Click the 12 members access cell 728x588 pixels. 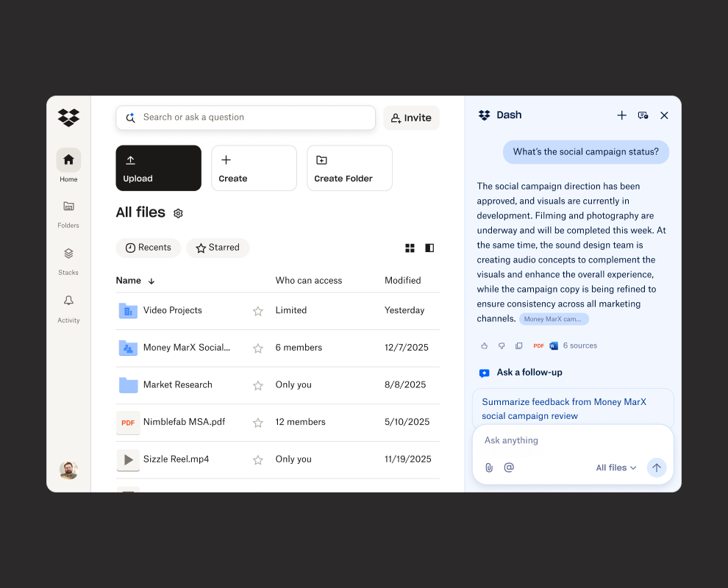click(x=301, y=422)
